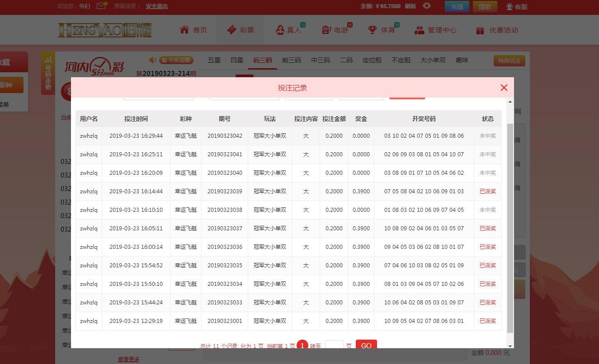Image resolution: width=599 pixels, height=364 pixels.
Task: Open the 管理中心 management center icon
Action: pyautogui.click(x=420, y=30)
